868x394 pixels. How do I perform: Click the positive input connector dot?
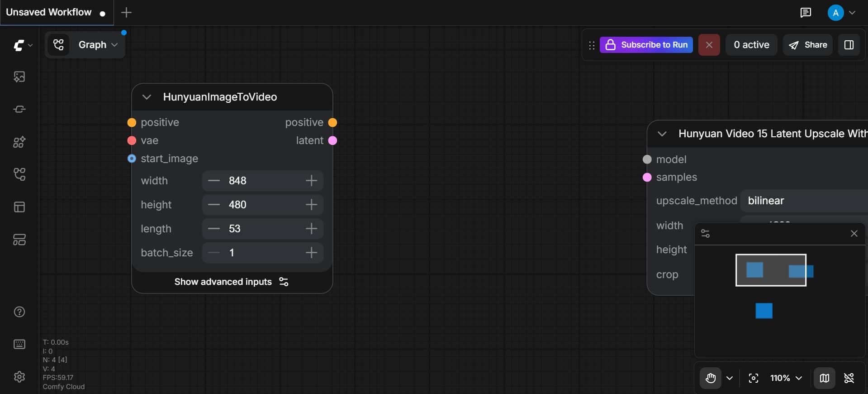point(132,122)
